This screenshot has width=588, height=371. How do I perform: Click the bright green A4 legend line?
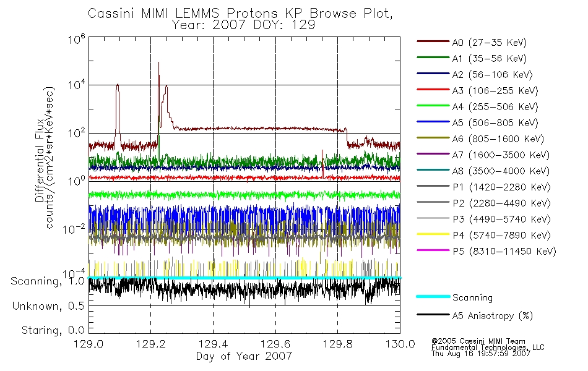(433, 106)
